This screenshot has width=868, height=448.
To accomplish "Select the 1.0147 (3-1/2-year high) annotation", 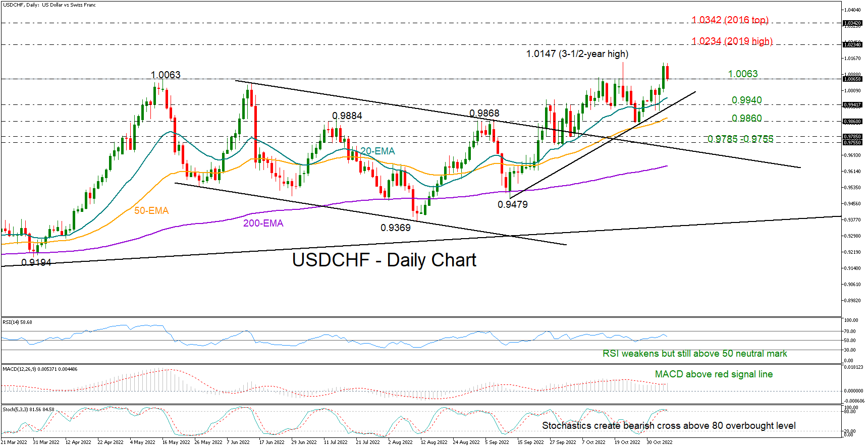I will 577,54.
